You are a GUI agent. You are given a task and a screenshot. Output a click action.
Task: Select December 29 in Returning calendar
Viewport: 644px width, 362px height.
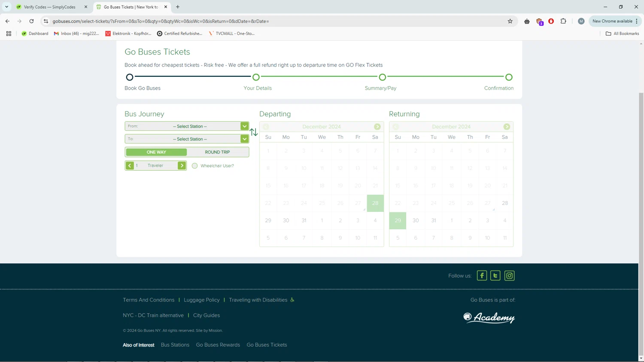(x=398, y=220)
